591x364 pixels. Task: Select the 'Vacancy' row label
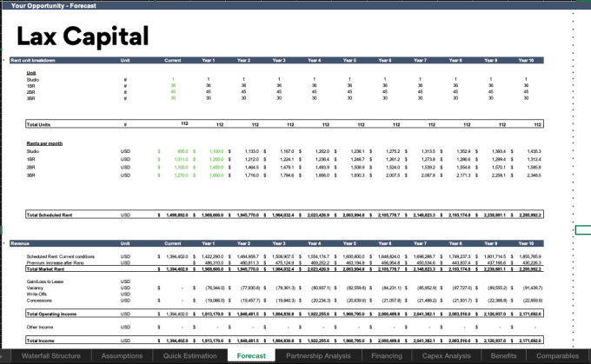(35, 288)
